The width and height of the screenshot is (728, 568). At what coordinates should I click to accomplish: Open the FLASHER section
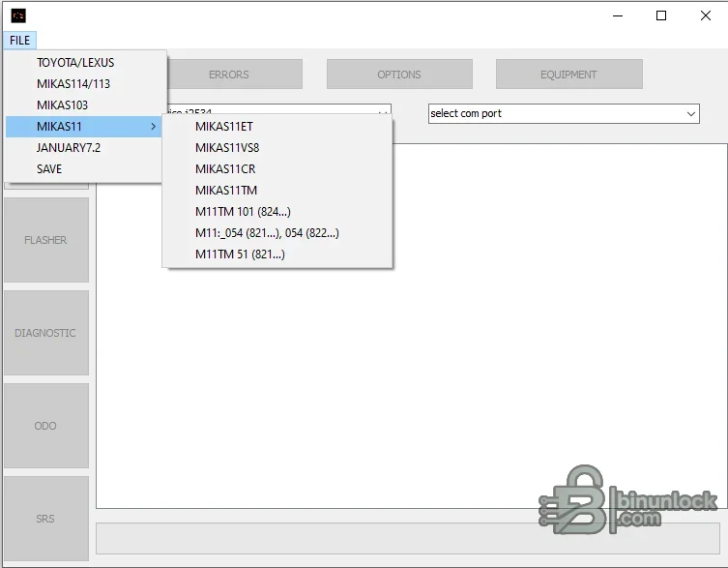(46, 240)
